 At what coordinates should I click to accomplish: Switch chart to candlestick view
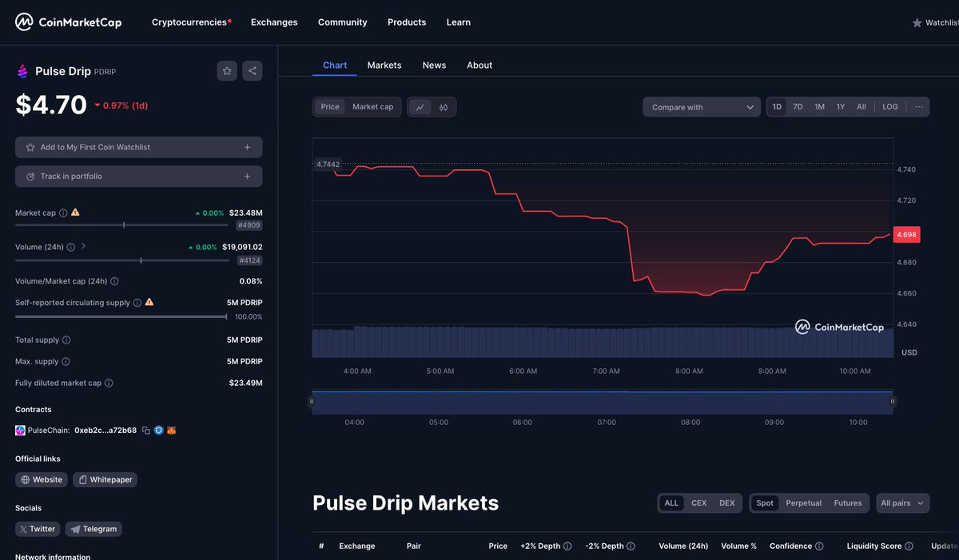444,106
